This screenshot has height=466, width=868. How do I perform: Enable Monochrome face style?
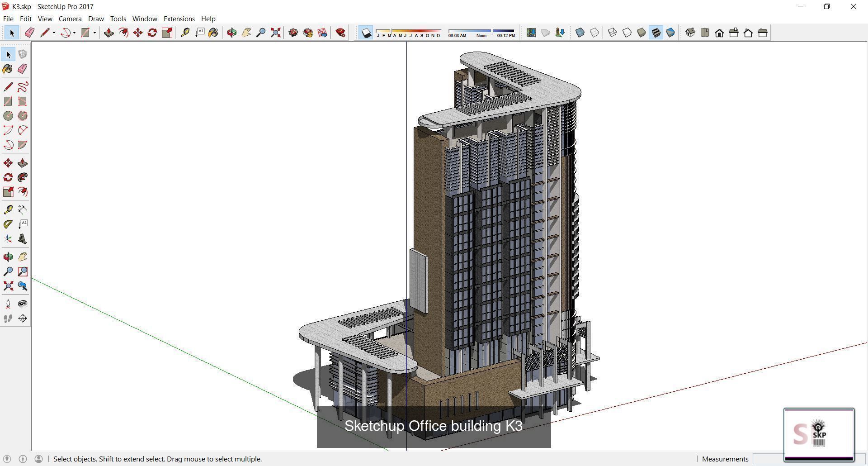[670, 33]
